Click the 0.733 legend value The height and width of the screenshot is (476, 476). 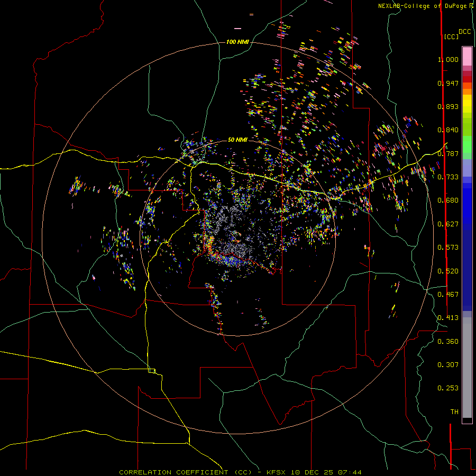tap(448, 177)
